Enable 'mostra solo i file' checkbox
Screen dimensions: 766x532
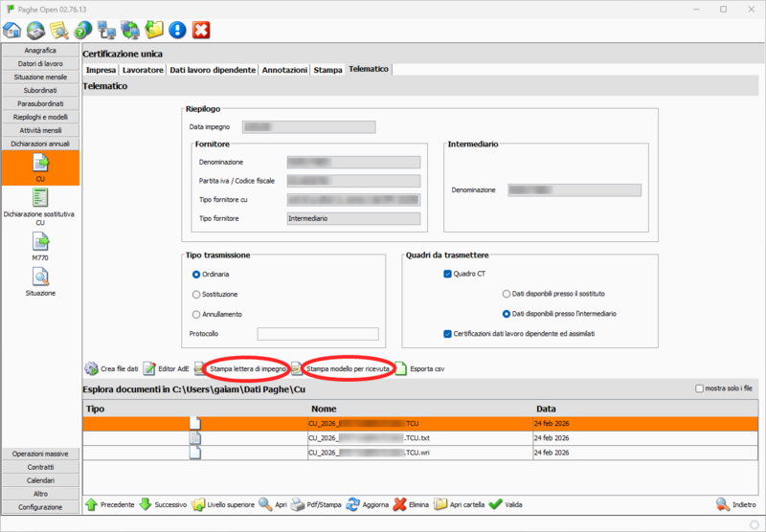[x=698, y=389]
